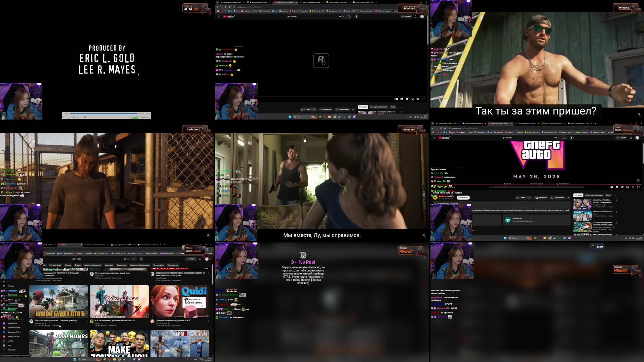This screenshot has height=362, width=644.
Task: Click Подписаться button under GTA VI trailer
Action: coord(463,197)
